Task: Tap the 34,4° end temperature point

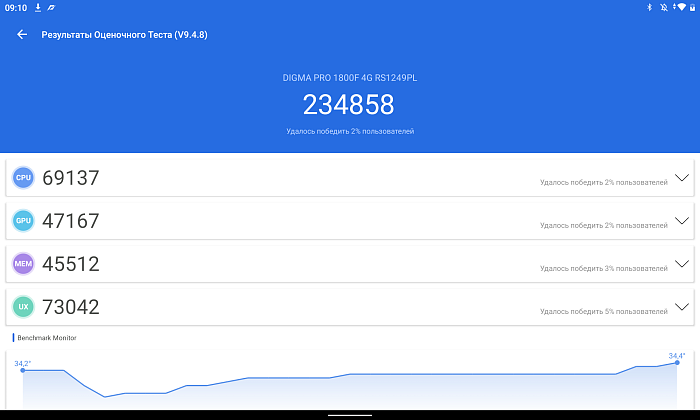Action: [x=677, y=362]
